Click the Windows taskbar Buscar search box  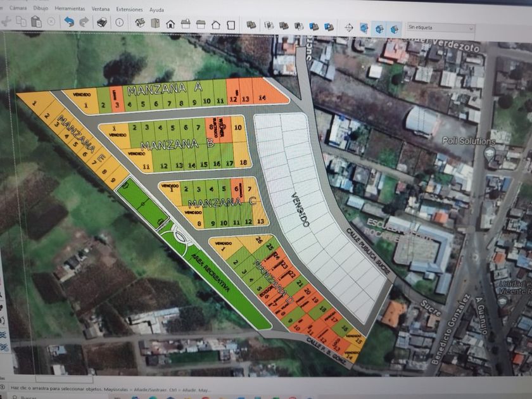(27, 397)
